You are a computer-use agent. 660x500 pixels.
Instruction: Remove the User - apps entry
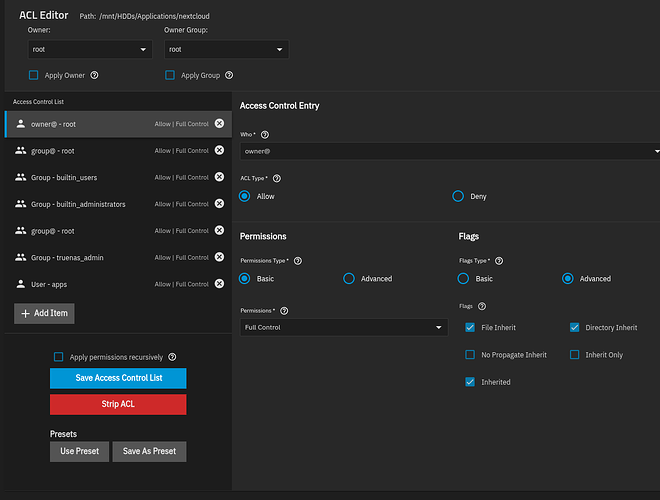pos(219,284)
